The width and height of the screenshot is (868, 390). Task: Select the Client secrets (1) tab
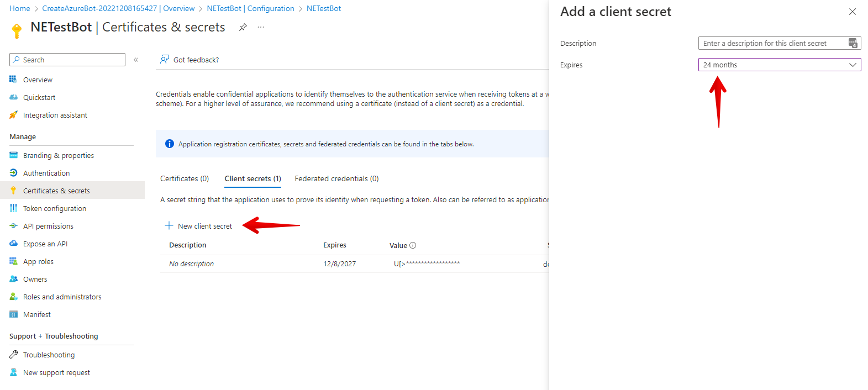pos(252,178)
